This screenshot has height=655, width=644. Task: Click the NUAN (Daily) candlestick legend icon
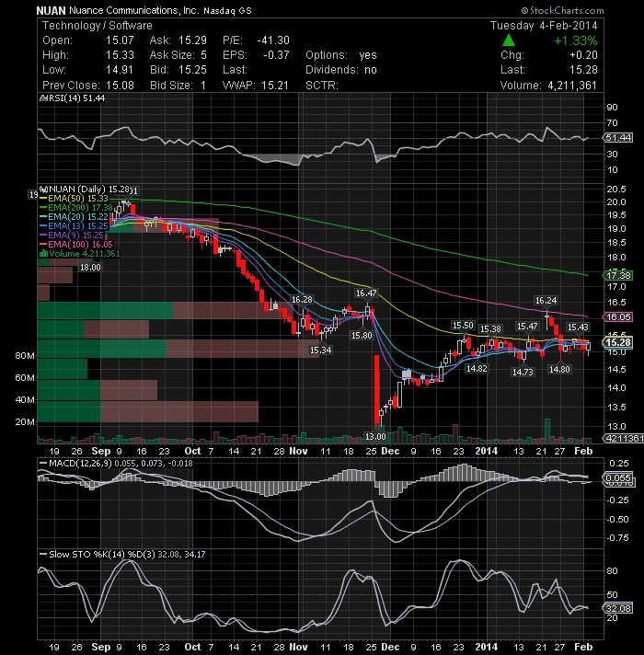click(x=43, y=190)
